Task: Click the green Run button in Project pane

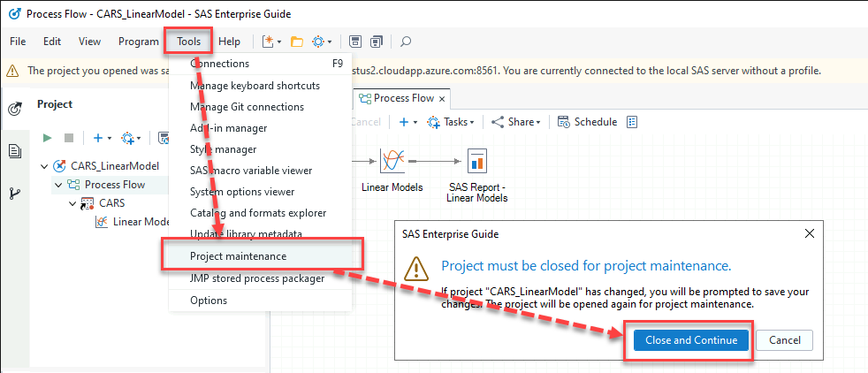Action: (48, 138)
